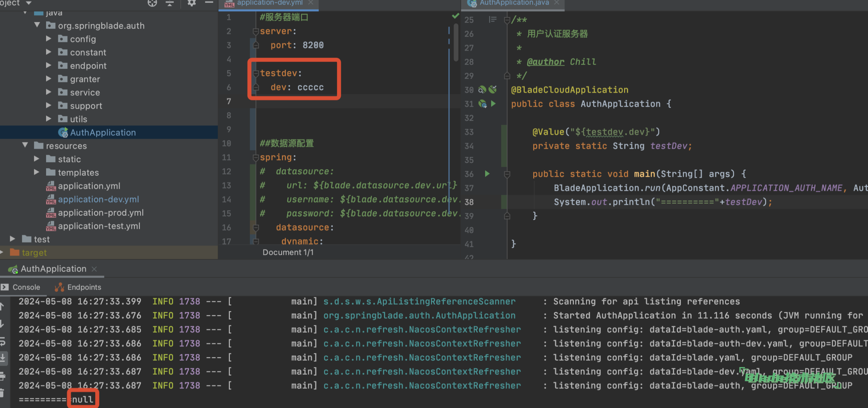This screenshot has width=868, height=408.
Task: Collapse the org.springblade.auth package
Action: 37,25
